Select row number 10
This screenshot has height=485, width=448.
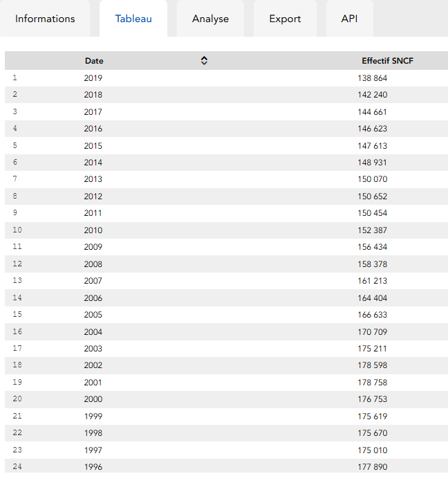(x=18, y=230)
